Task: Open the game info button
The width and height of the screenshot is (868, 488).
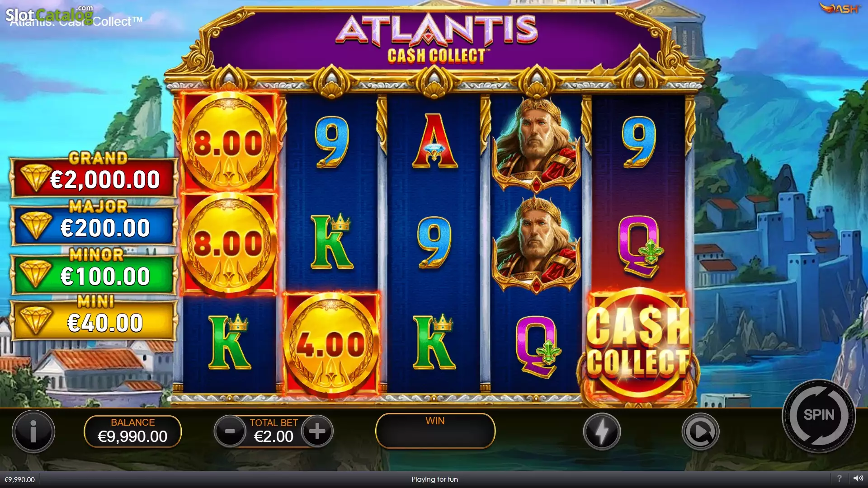Action: click(33, 432)
